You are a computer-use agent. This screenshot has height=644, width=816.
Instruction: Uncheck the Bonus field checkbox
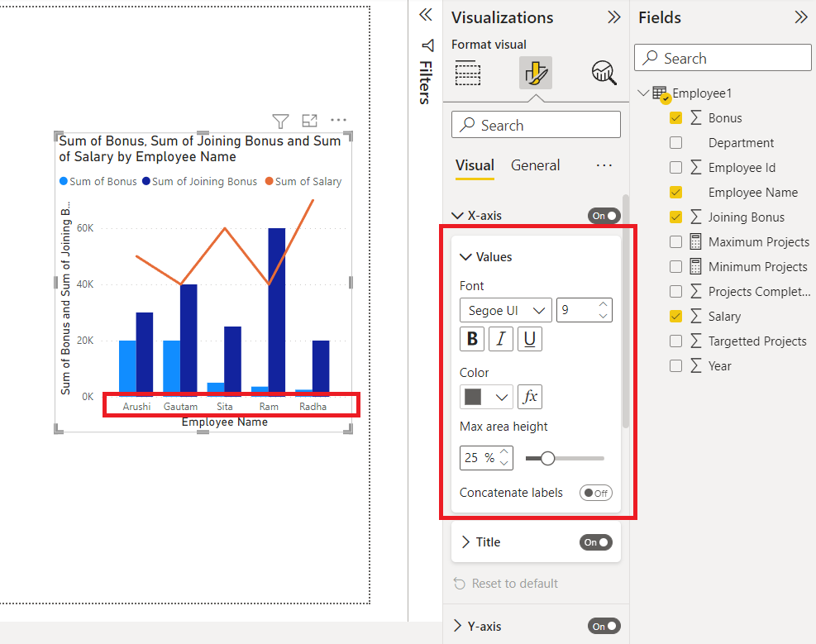pos(675,117)
